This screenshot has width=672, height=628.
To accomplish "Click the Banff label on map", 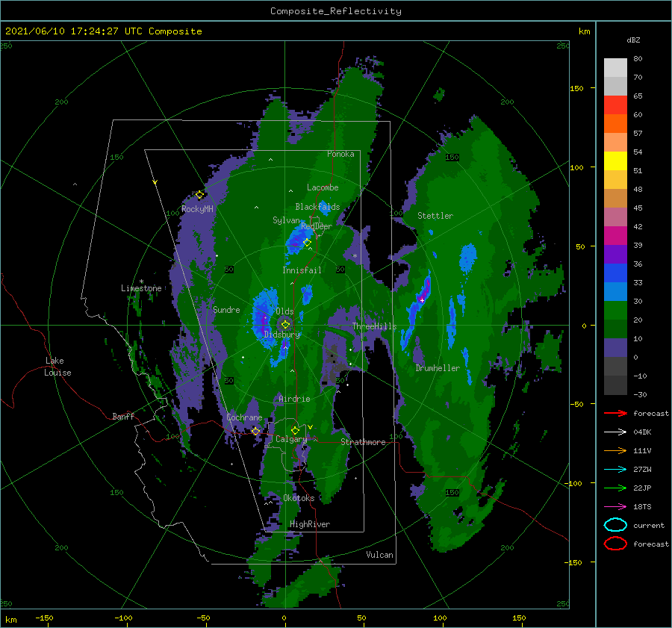I will (x=123, y=417).
